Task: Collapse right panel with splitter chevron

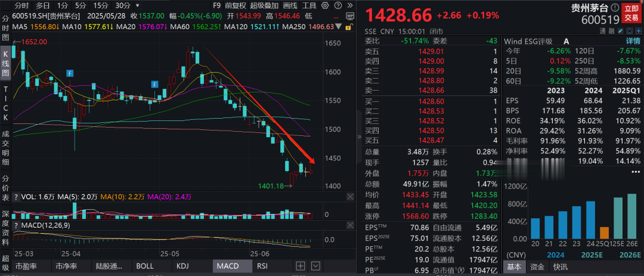Action: coord(360,137)
